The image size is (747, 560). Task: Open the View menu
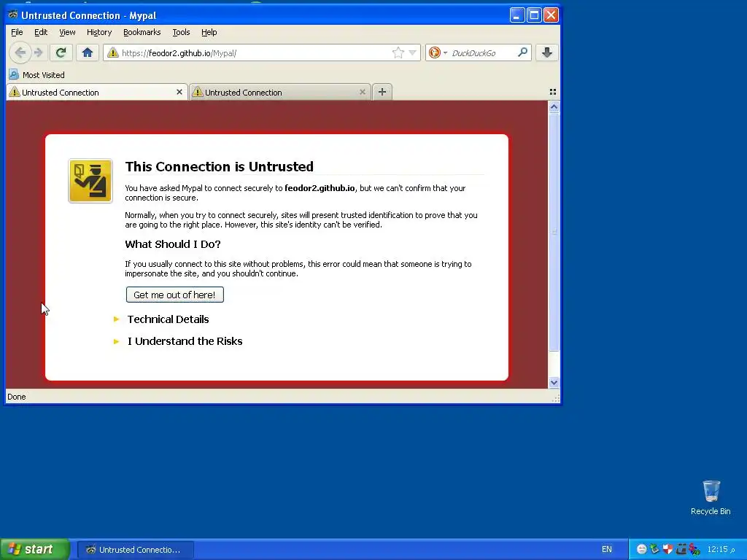[67, 32]
